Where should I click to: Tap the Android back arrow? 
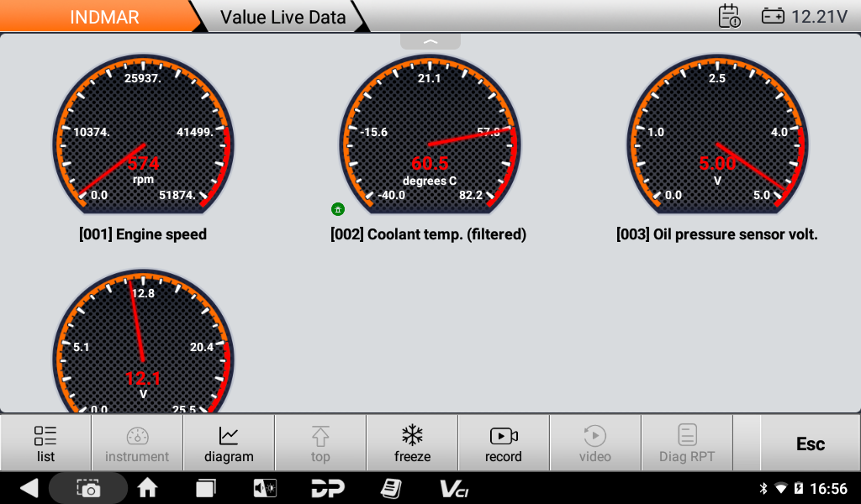tap(28, 487)
